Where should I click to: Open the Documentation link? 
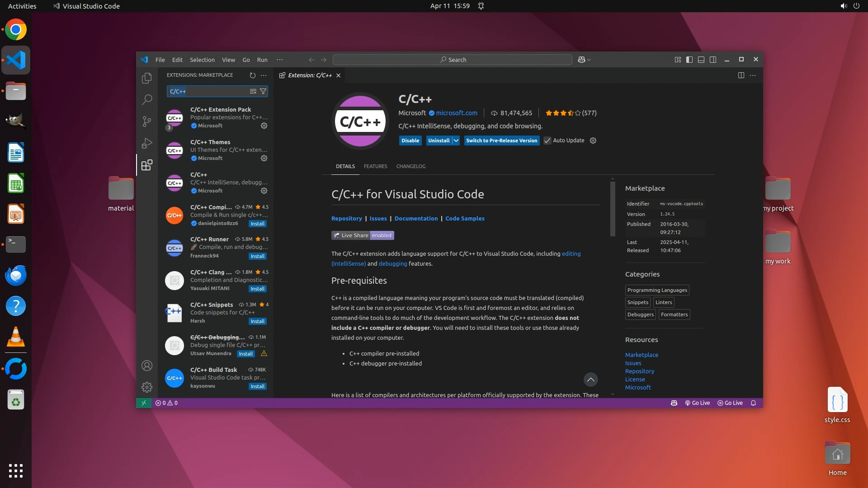click(416, 218)
